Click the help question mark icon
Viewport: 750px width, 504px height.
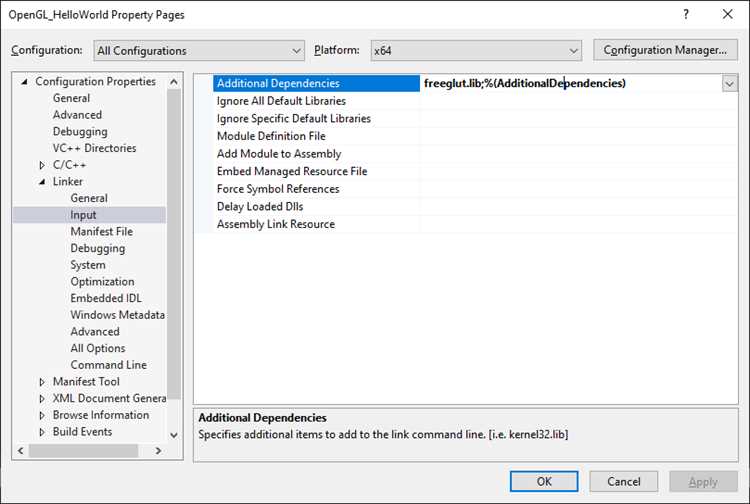(686, 14)
